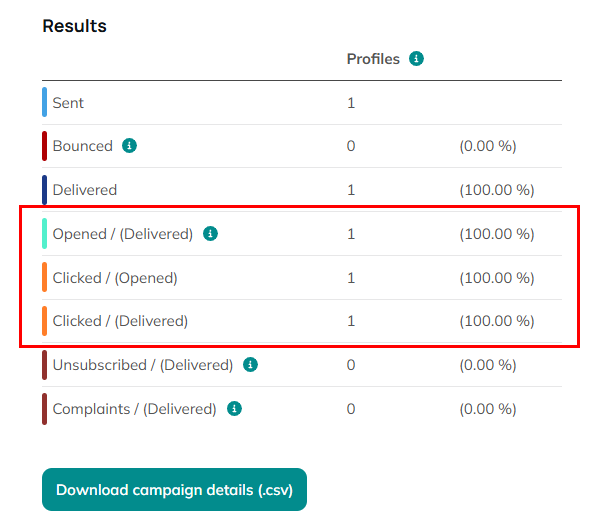Download campaign details (.csv) button
The image size is (598, 526).
pos(174,489)
